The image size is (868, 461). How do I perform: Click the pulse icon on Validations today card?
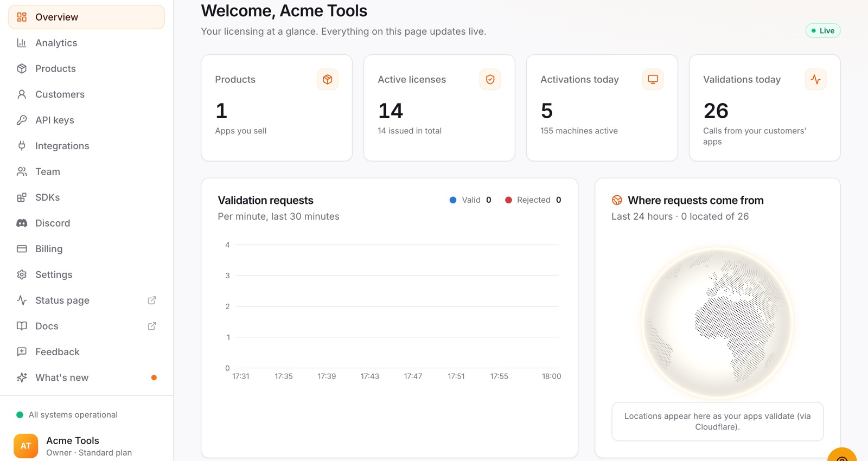click(816, 80)
